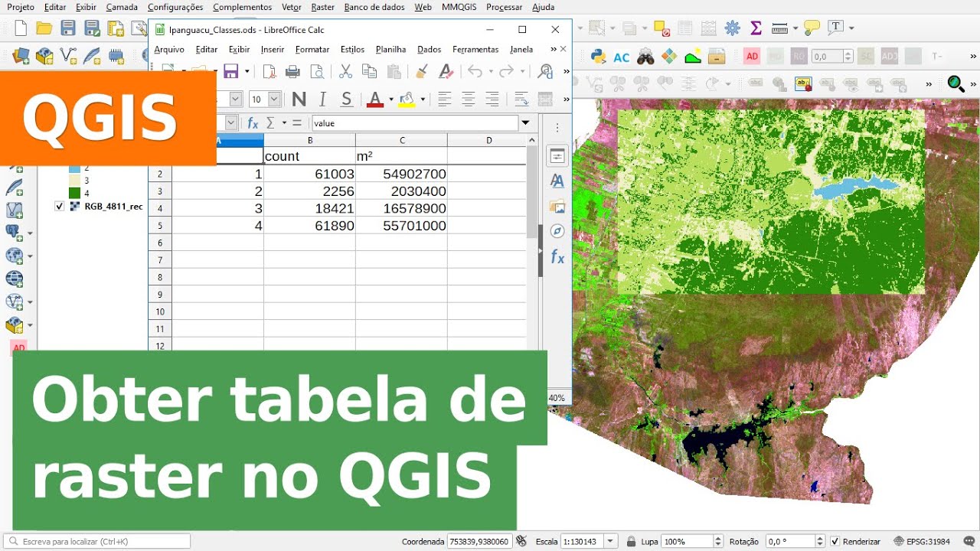This screenshot has height=551, width=980.
Task: Click the formula input showing value
Action: 414,122
